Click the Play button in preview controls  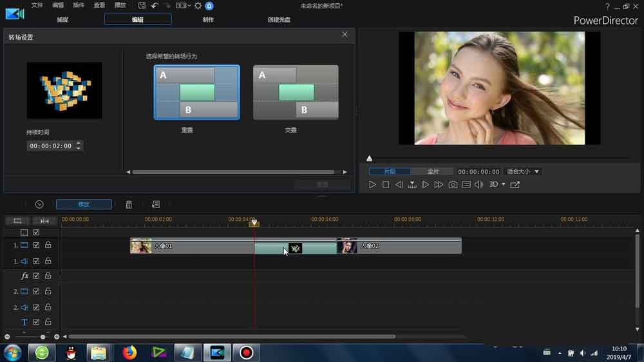[x=372, y=185]
